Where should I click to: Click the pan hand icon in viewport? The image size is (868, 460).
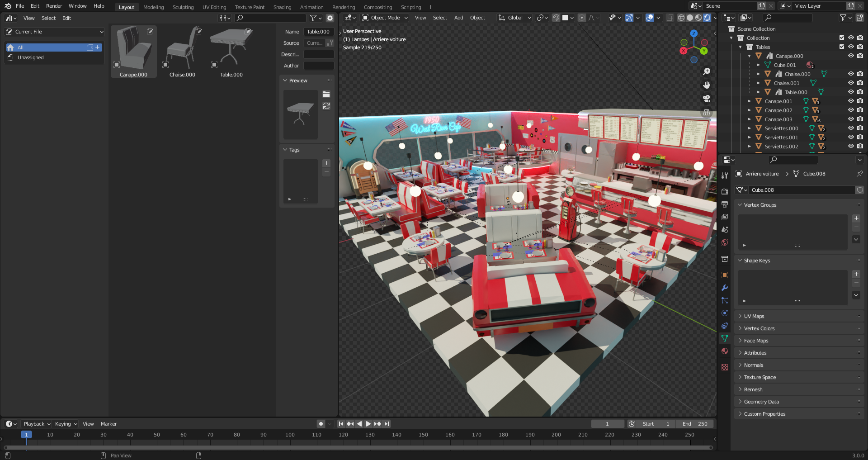[x=707, y=85]
